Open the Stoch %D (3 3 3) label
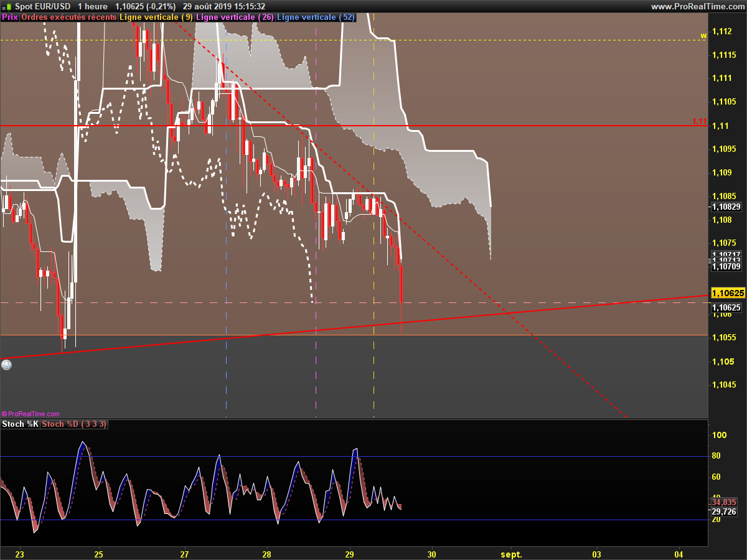The height and width of the screenshot is (560, 747). click(x=75, y=424)
